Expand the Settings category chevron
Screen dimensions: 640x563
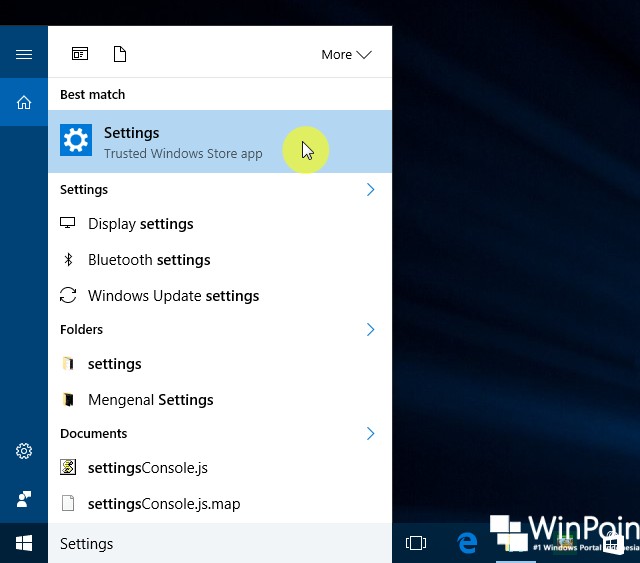pyautogui.click(x=370, y=189)
